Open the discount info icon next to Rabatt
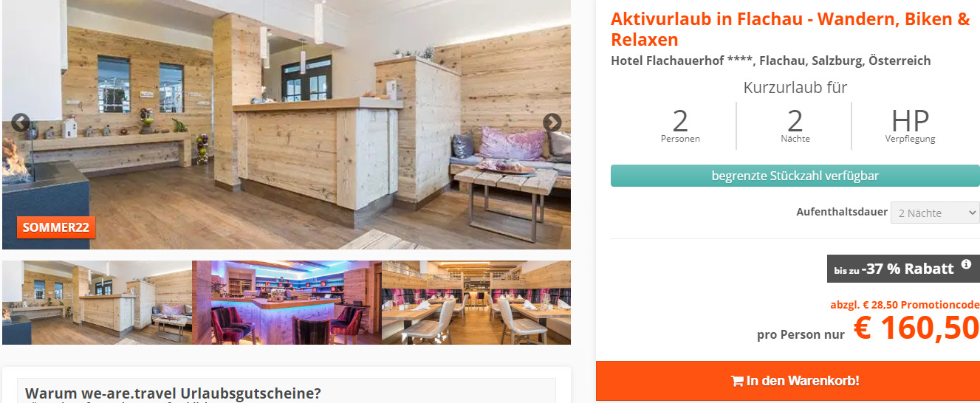This screenshot has height=403, width=980. (966, 264)
